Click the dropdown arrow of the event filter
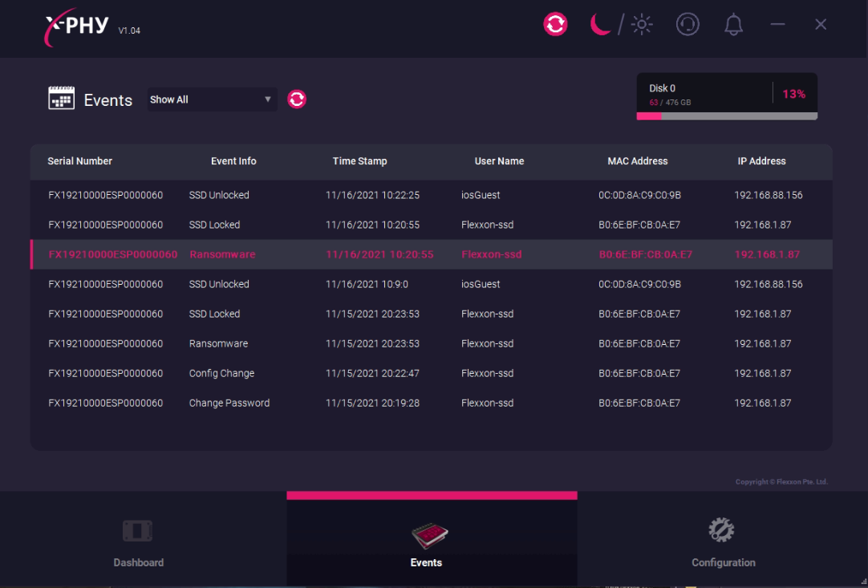 [x=268, y=99]
